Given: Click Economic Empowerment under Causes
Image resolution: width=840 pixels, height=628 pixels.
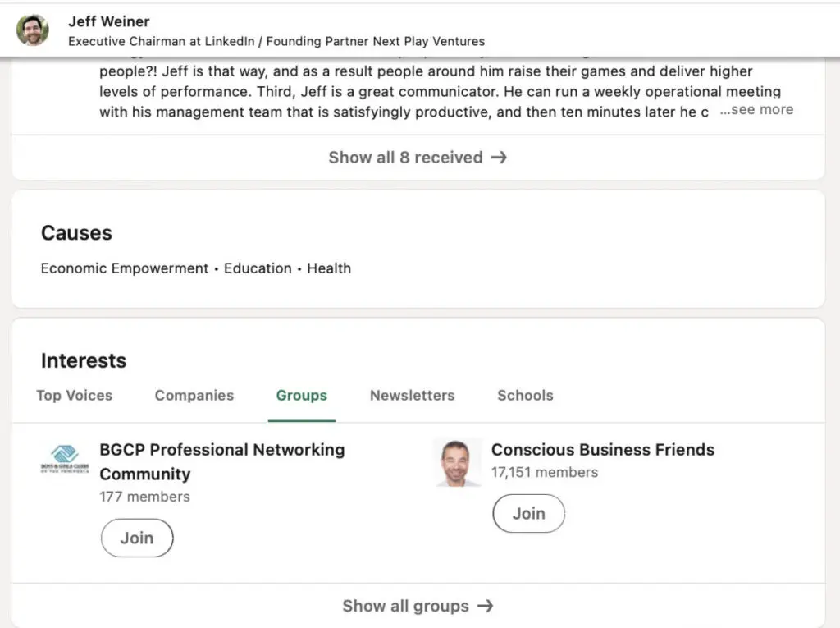Looking at the screenshot, I should coord(124,268).
